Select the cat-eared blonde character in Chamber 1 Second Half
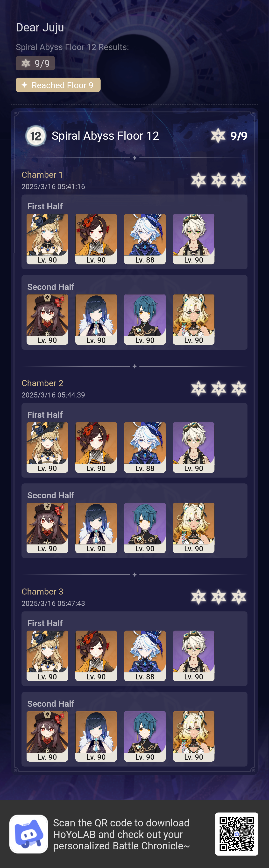This screenshot has height=868, width=269. pyautogui.click(x=194, y=319)
